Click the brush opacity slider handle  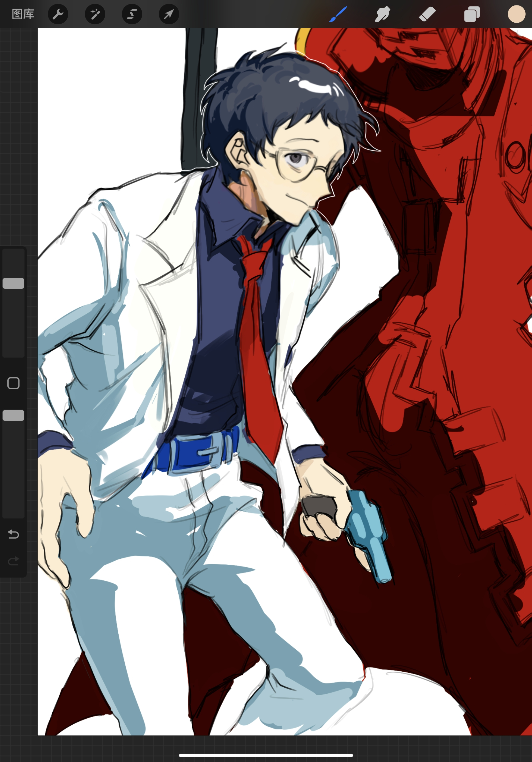[x=14, y=415]
